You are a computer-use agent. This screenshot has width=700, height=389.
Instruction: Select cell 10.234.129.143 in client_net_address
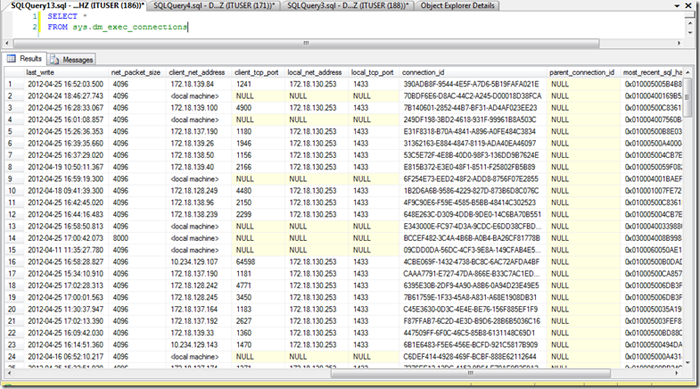[x=200, y=345]
